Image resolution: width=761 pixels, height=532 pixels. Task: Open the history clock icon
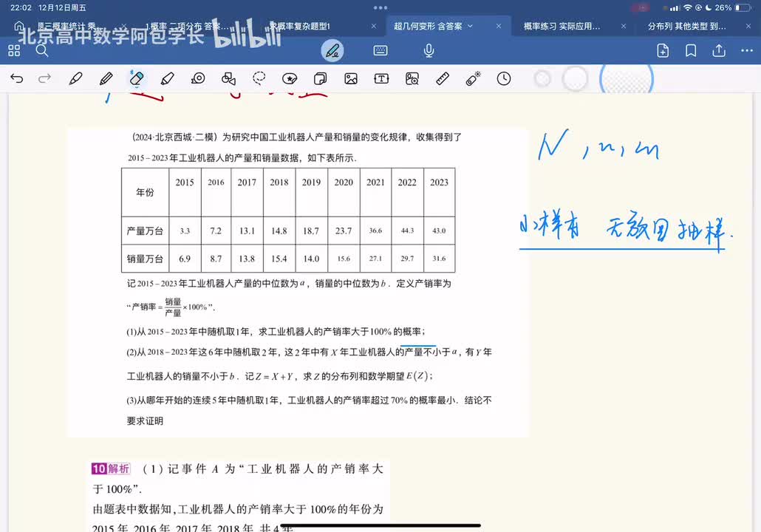click(504, 78)
